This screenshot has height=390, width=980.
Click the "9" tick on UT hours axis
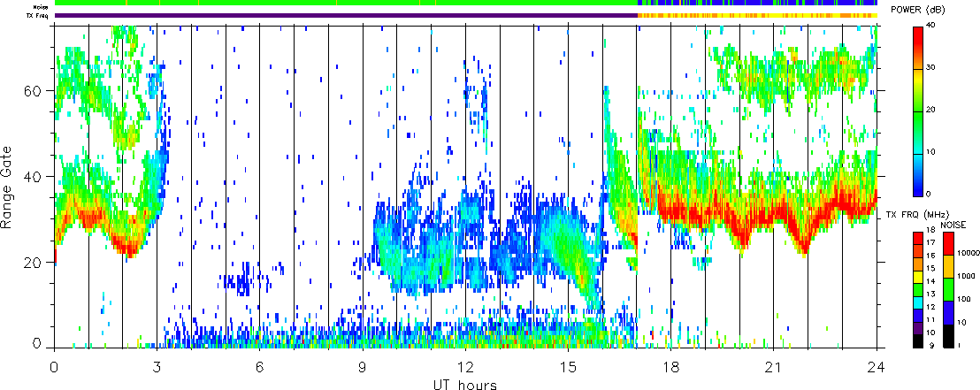(x=363, y=366)
